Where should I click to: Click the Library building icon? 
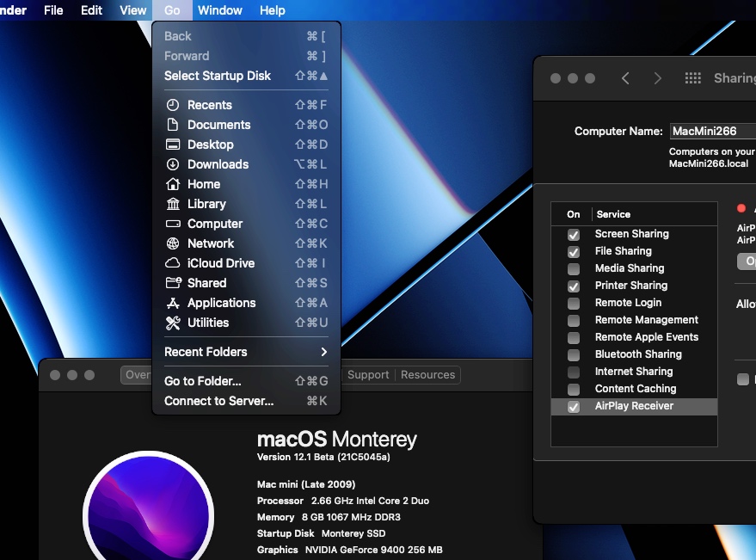[x=173, y=204]
